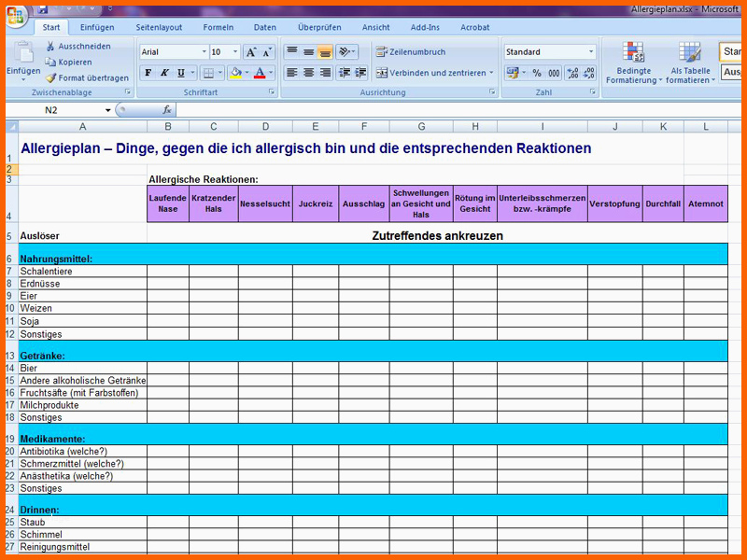Image resolution: width=747 pixels, height=560 pixels.
Task: Click the fx insert function icon
Action: pos(166,110)
